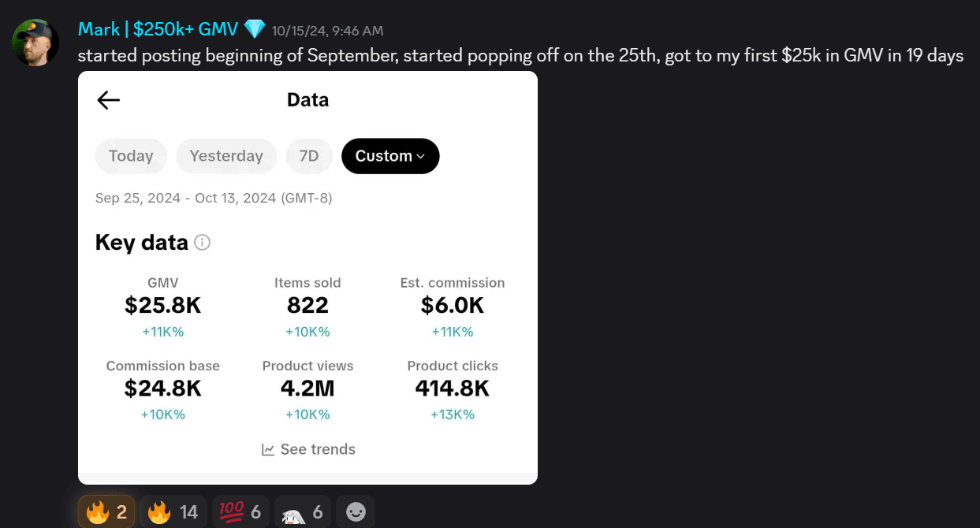Image resolution: width=980 pixels, height=528 pixels.
Task: Click the 10/15/24 message timestamp
Action: pos(327,31)
